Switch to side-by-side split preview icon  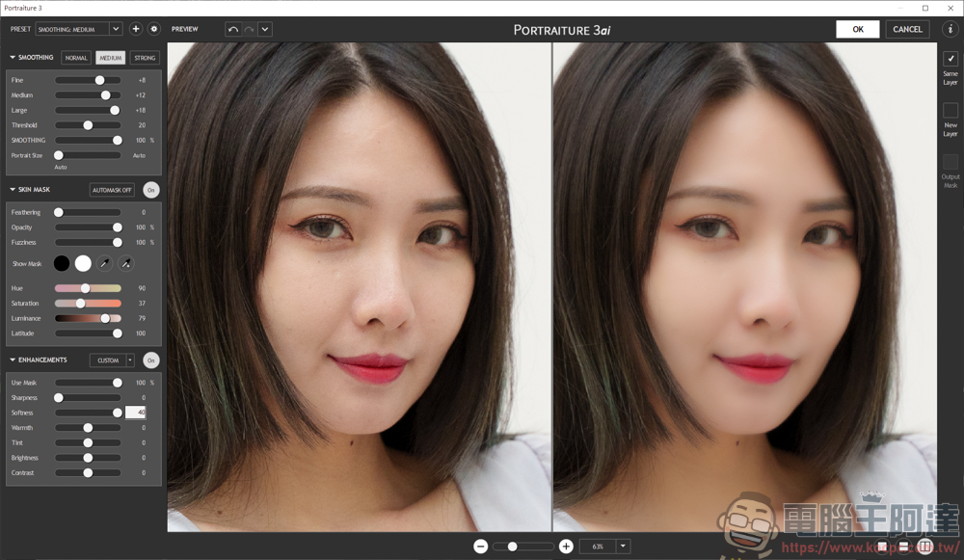coord(924,547)
